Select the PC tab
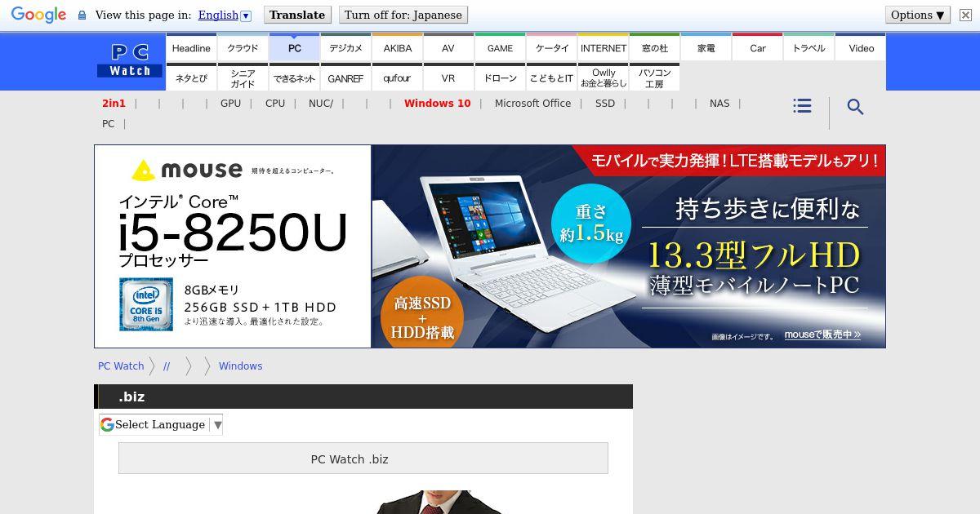 pyautogui.click(x=294, y=47)
